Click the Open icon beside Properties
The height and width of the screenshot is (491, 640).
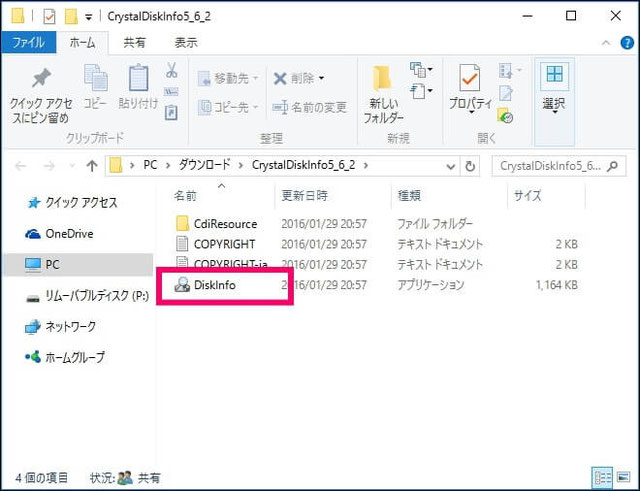pos(510,71)
